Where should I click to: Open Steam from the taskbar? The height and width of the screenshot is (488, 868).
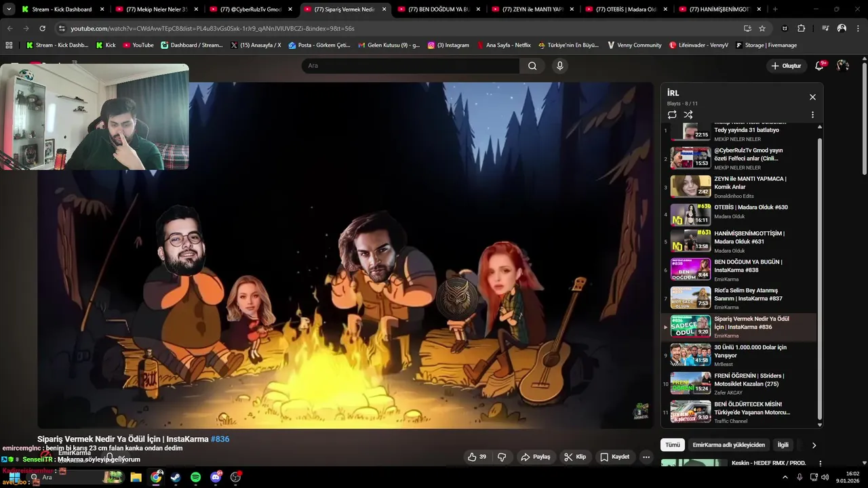pos(176,477)
